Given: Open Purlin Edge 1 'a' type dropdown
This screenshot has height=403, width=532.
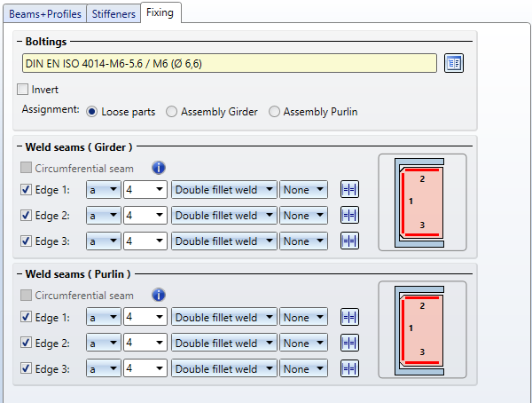Looking at the screenshot, I should [104, 317].
